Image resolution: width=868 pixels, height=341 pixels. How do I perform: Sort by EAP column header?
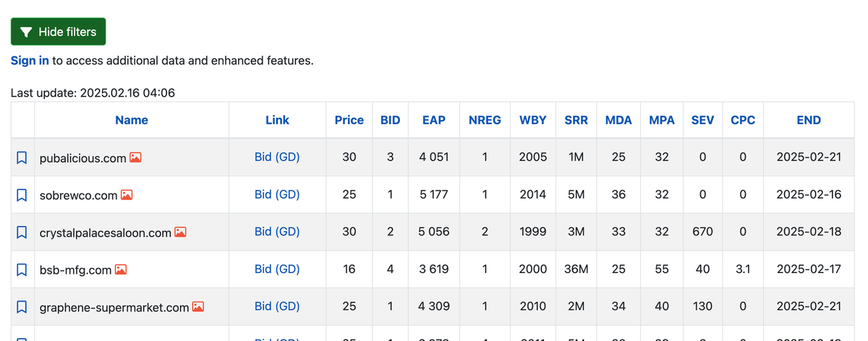(x=434, y=120)
